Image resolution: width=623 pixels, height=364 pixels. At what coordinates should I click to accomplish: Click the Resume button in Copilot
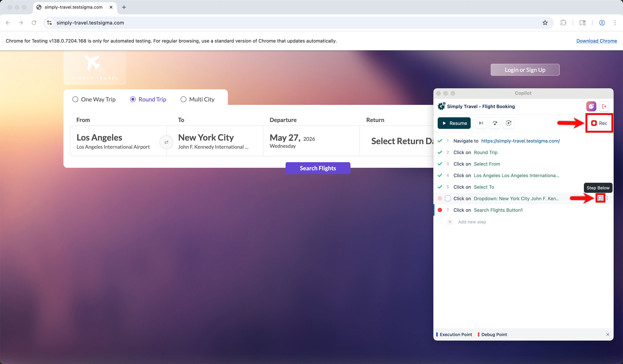point(454,123)
